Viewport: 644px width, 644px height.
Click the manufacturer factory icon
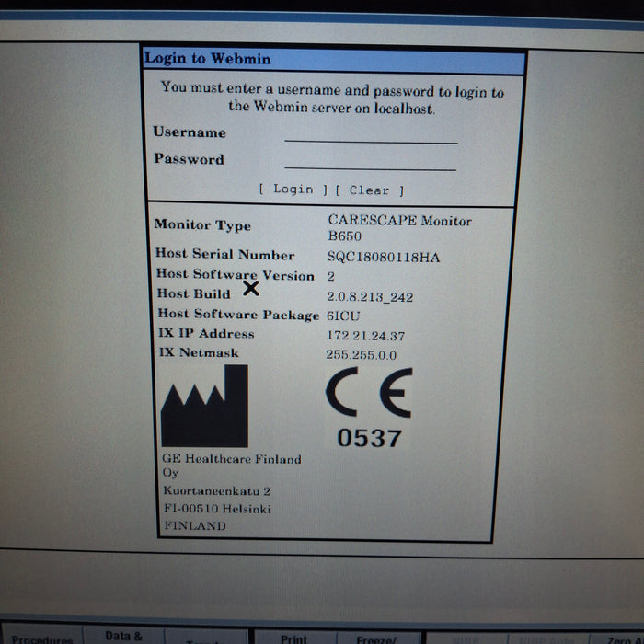click(204, 407)
